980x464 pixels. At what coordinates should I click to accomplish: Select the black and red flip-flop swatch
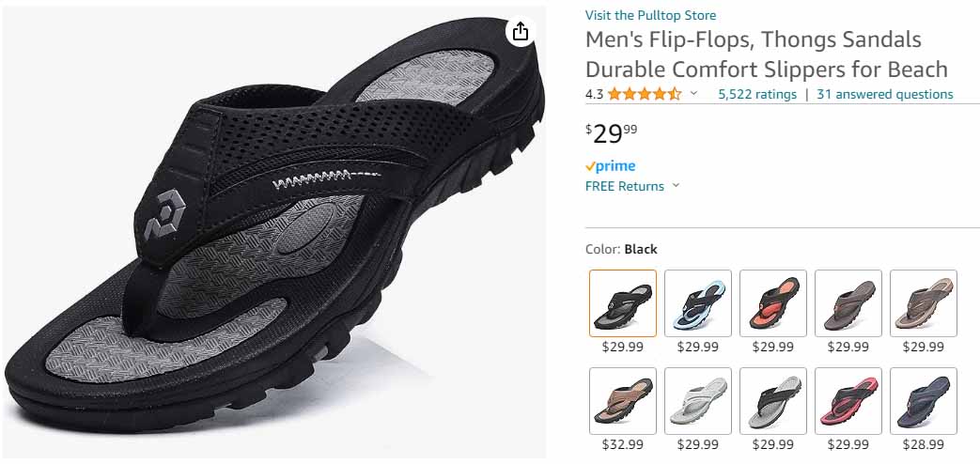(848, 401)
